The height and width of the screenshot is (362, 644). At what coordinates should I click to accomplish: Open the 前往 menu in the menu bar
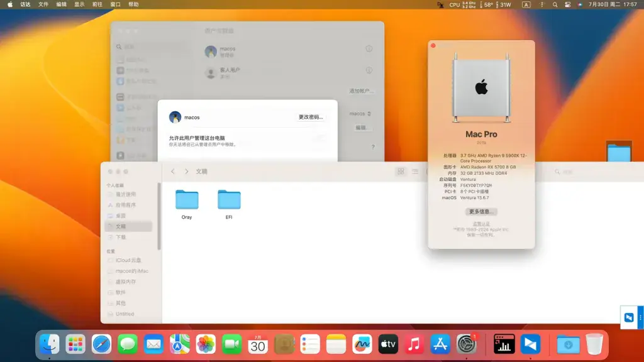point(97,4)
